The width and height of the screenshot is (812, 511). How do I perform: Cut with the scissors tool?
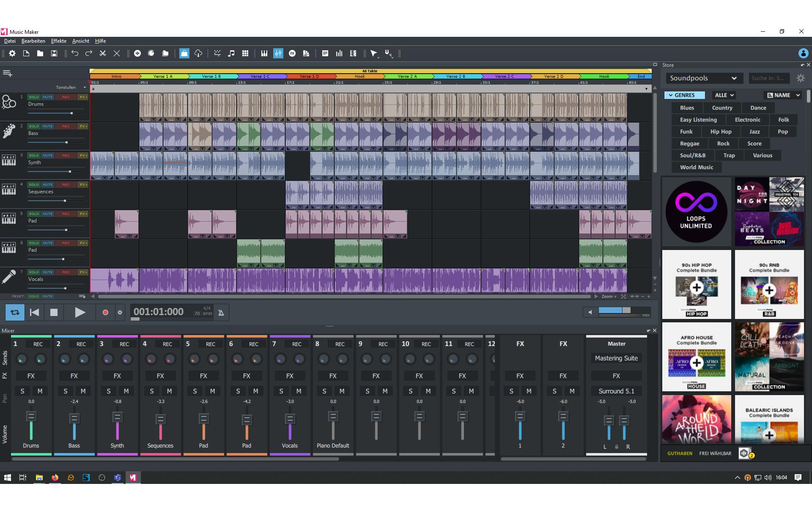(103, 53)
